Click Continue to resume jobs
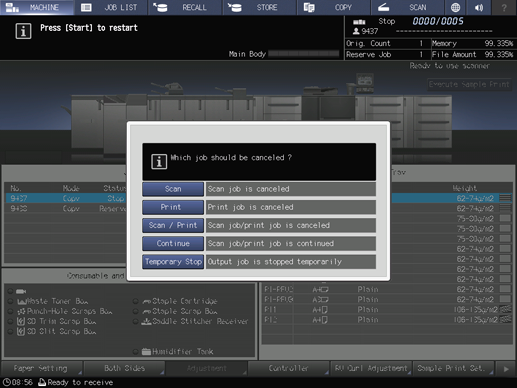This screenshot has height=388, width=517. [173, 244]
